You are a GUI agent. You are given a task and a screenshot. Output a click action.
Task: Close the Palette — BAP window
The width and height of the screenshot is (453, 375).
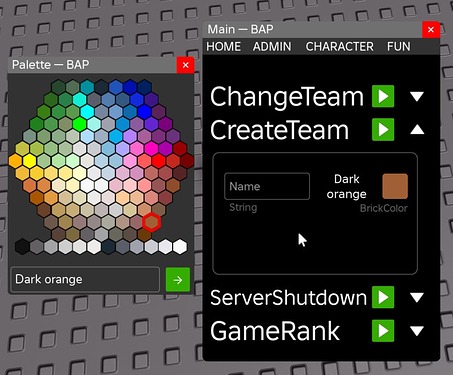185,65
